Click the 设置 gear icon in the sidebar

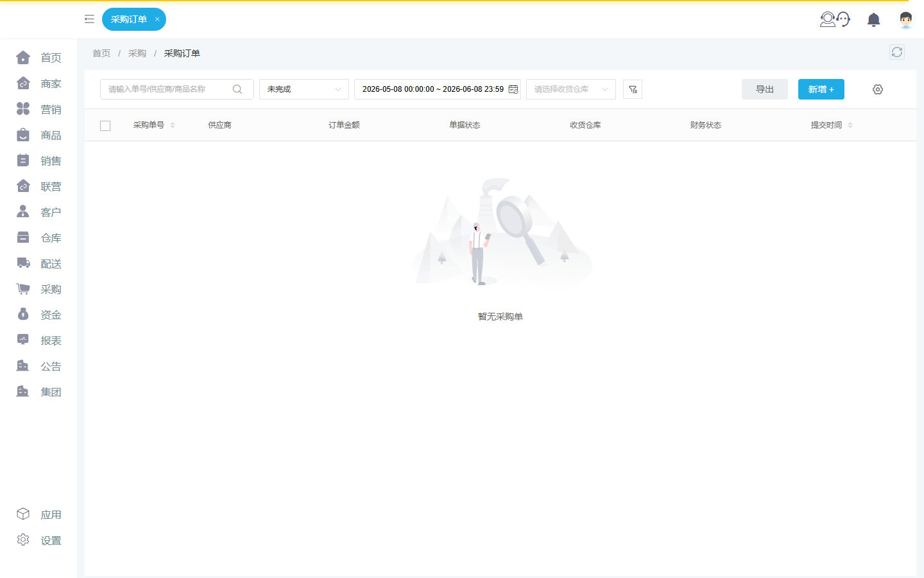pyautogui.click(x=23, y=540)
